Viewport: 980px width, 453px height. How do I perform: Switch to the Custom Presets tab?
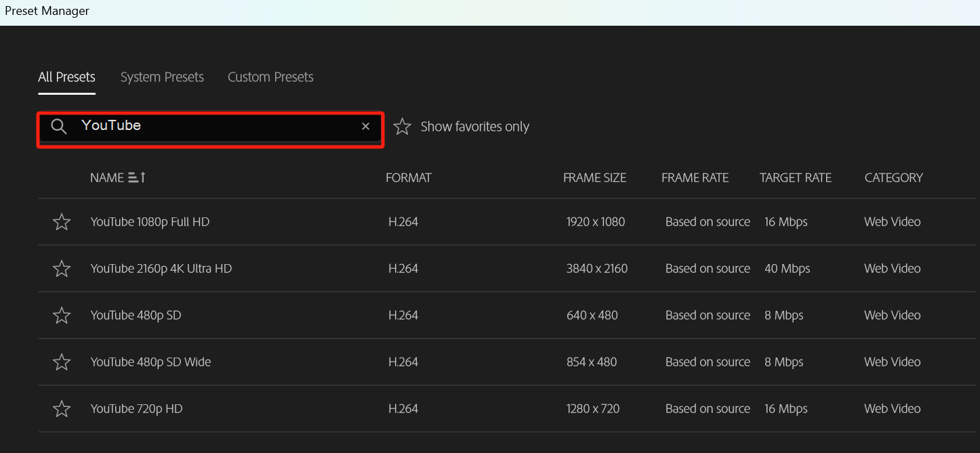click(x=270, y=77)
